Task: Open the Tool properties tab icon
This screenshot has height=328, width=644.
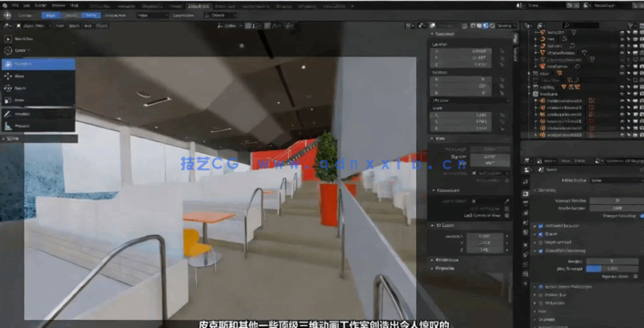Action: click(x=526, y=181)
